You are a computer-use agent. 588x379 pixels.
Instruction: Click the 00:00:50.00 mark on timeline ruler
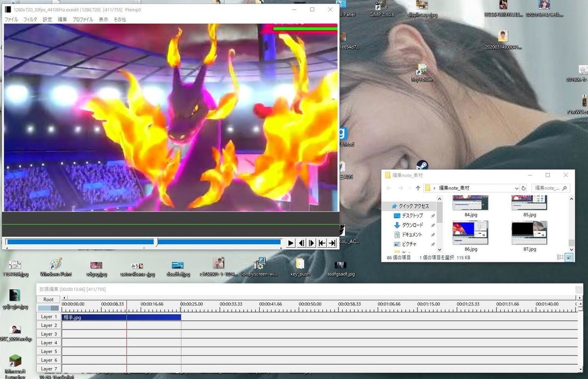(x=310, y=304)
